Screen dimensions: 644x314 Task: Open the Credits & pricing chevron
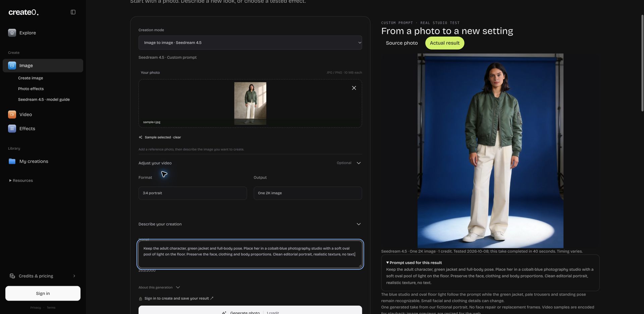point(74,276)
